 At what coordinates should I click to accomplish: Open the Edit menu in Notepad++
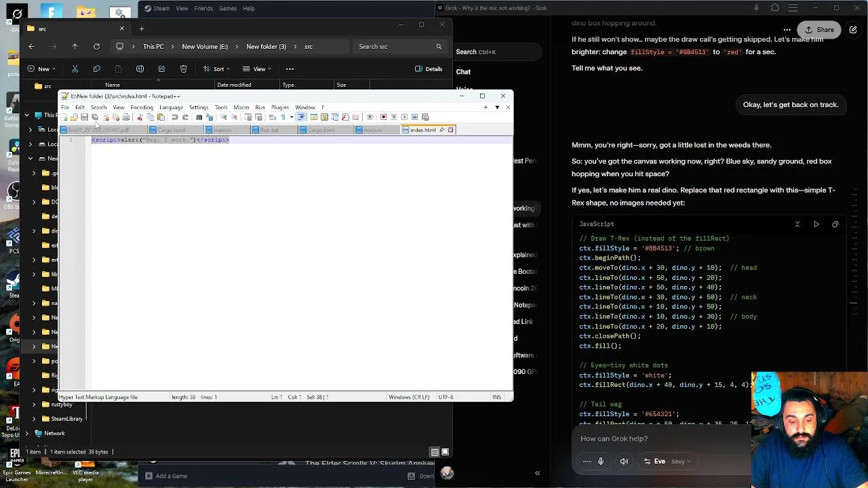coord(80,107)
